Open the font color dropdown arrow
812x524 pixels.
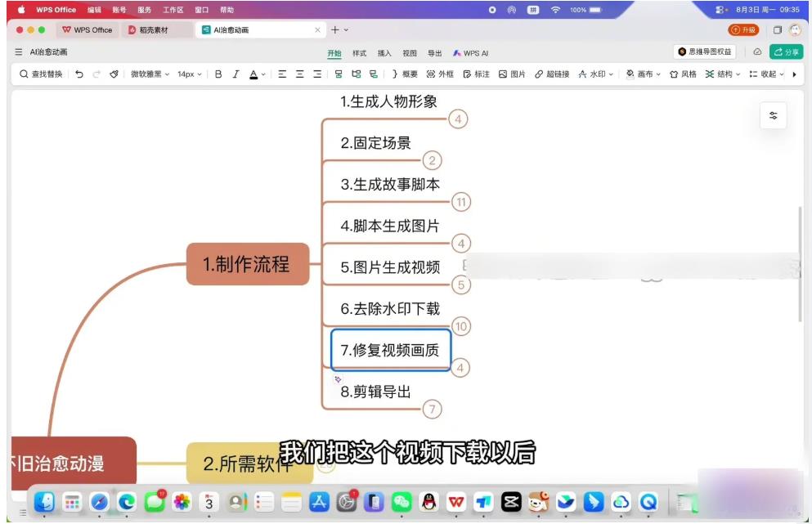click(263, 74)
